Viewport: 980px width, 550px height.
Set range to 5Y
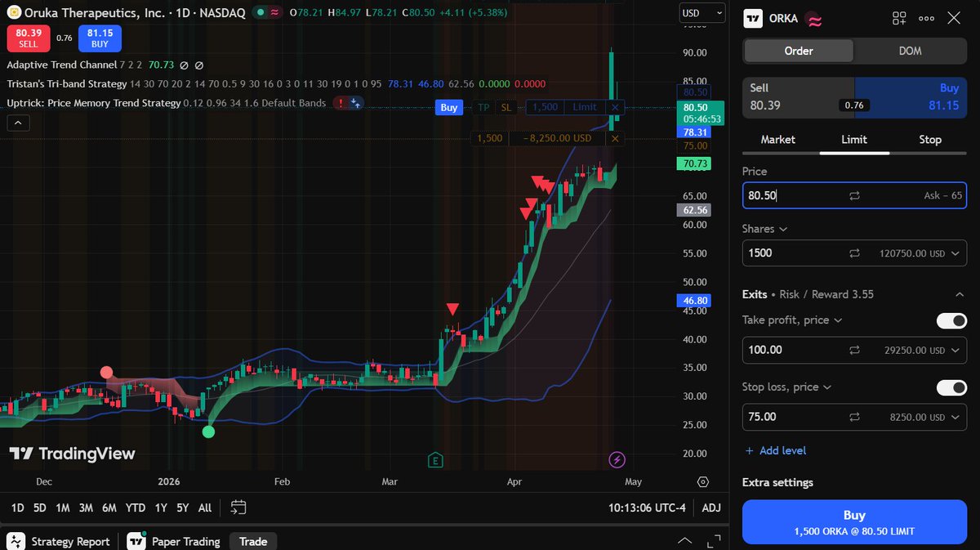click(182, 508)
